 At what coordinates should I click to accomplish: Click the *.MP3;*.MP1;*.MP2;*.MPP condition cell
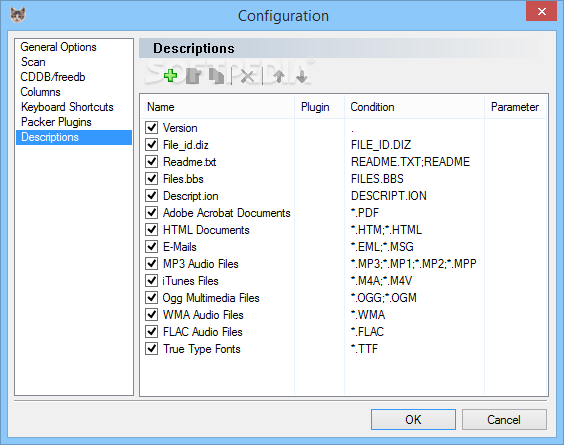tap(414, 264)
